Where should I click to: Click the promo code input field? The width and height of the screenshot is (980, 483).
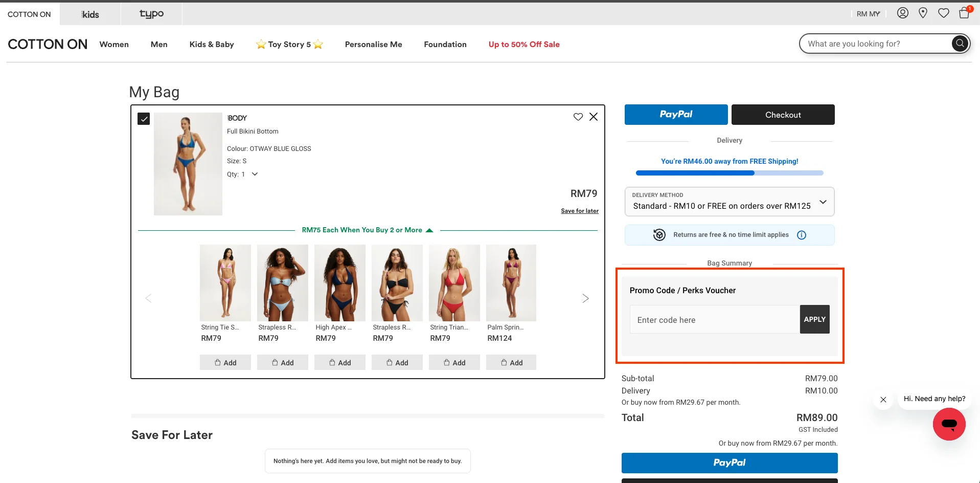point(715,319)
